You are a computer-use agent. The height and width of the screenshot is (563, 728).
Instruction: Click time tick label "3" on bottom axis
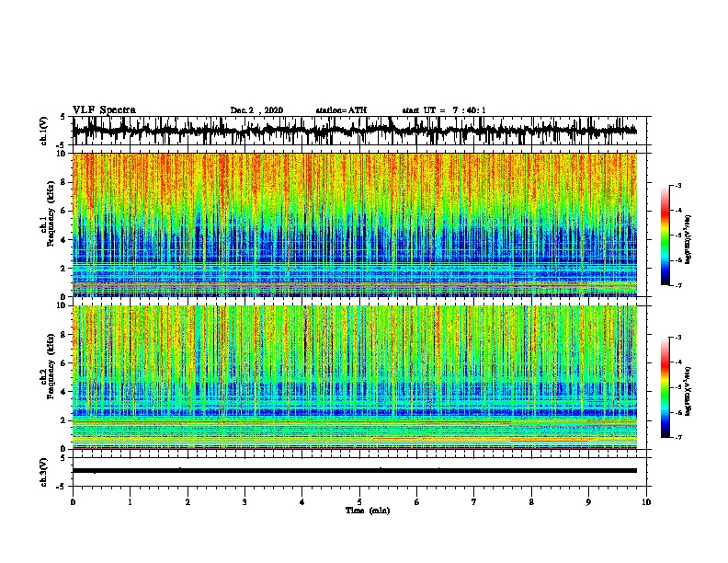tap(245, 502)
